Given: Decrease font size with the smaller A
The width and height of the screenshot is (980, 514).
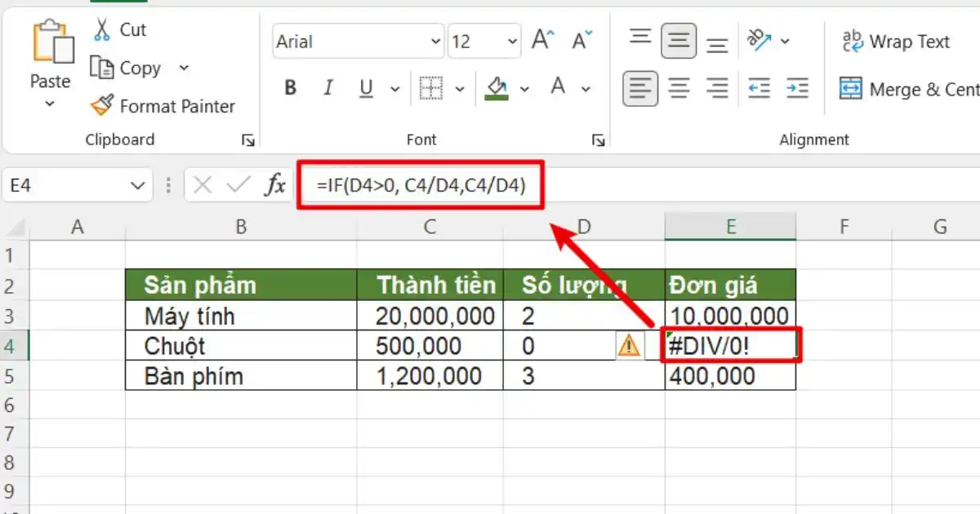Looking at the screenshot, I should (x=581, y=40).
